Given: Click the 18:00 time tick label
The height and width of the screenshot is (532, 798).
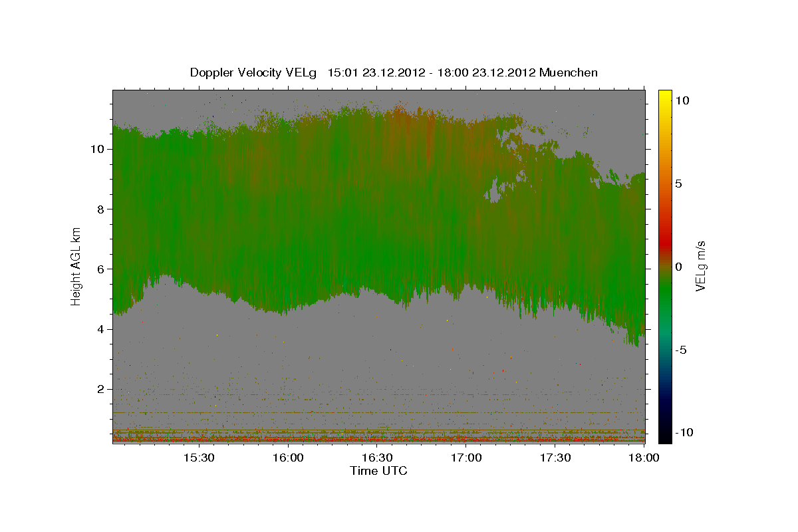Looking at the screenshot, I should [x=644, y=458].
